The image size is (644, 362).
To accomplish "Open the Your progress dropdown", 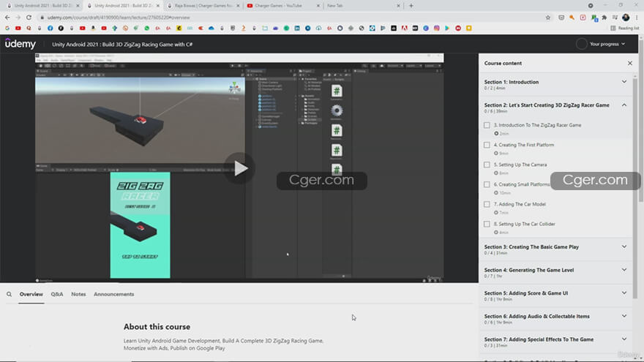I will [x=607, y=44].
